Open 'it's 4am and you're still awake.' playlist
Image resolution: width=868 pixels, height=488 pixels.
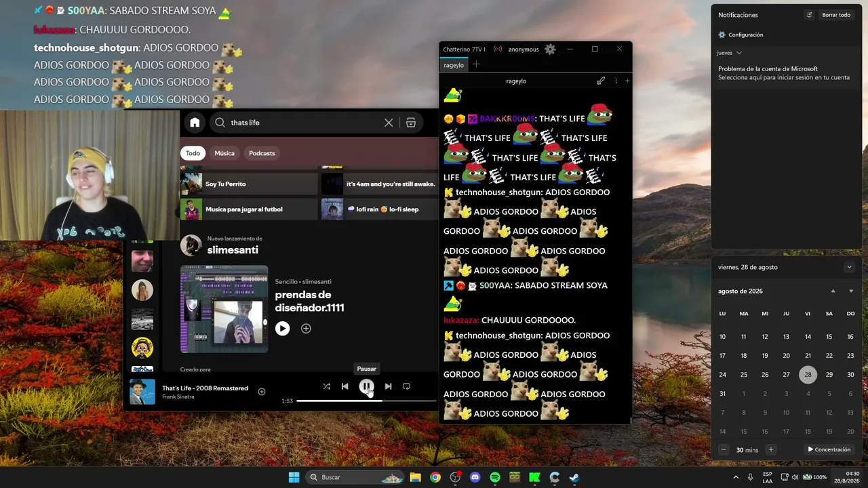tap(380, 184)
